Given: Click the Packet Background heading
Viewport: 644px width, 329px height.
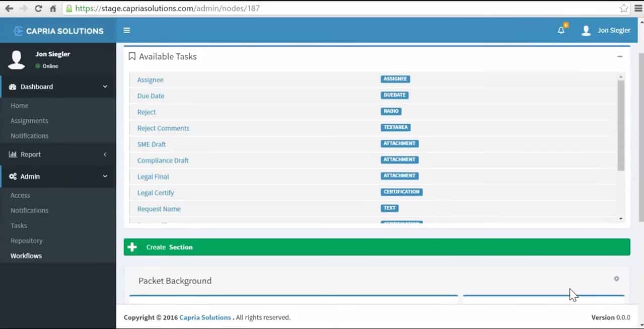Looking at the screenshot, I should pos(175,281).
